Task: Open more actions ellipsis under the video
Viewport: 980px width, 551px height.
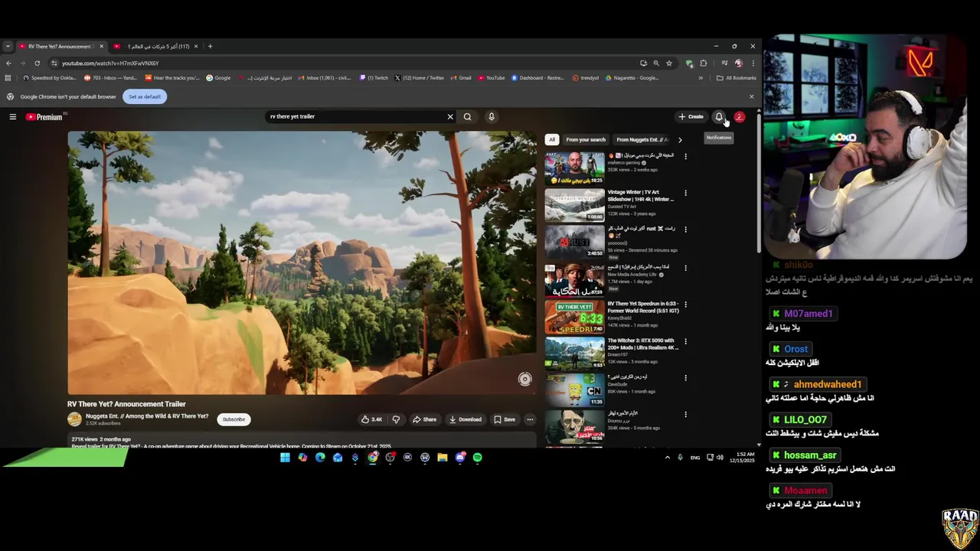Action: point(530,419)
